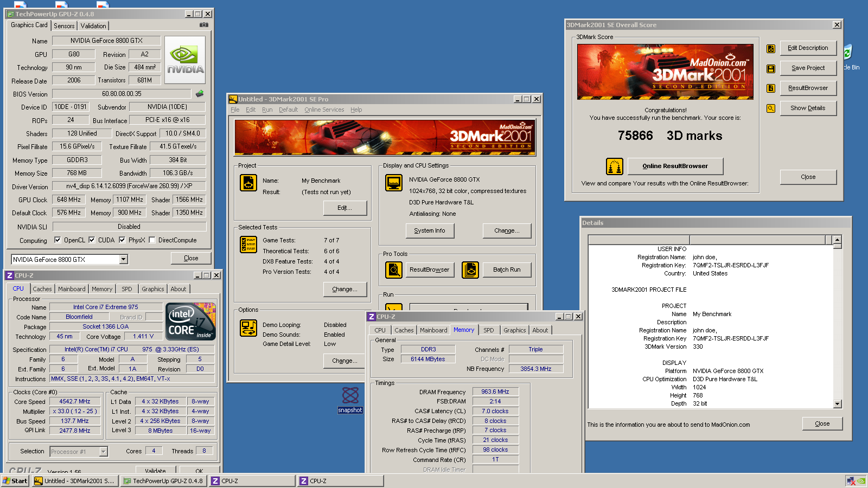The width and height of the screenshot is (868, 488).
Task: Click the GPU Name field in GPU-Z
Action: coord(106,41)
